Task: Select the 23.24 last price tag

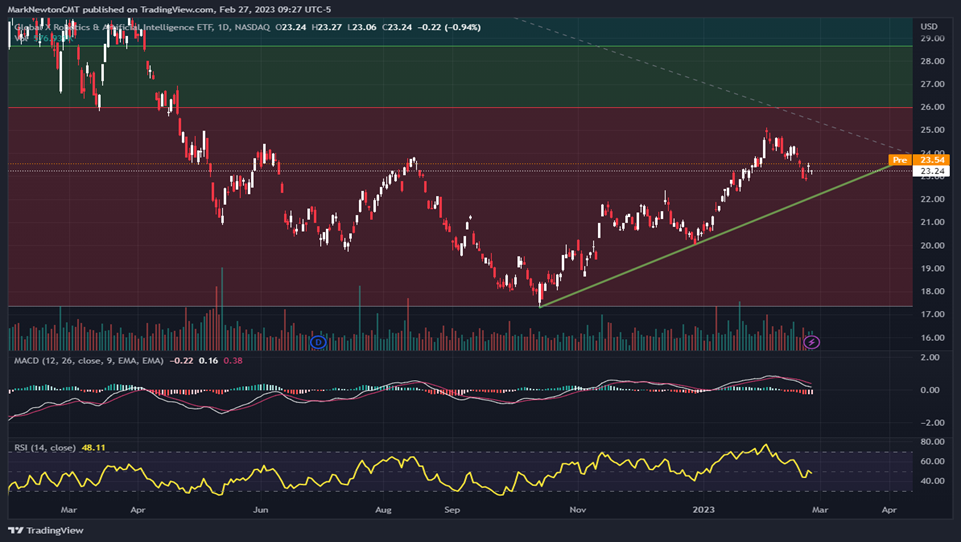Action: [932, 171]
